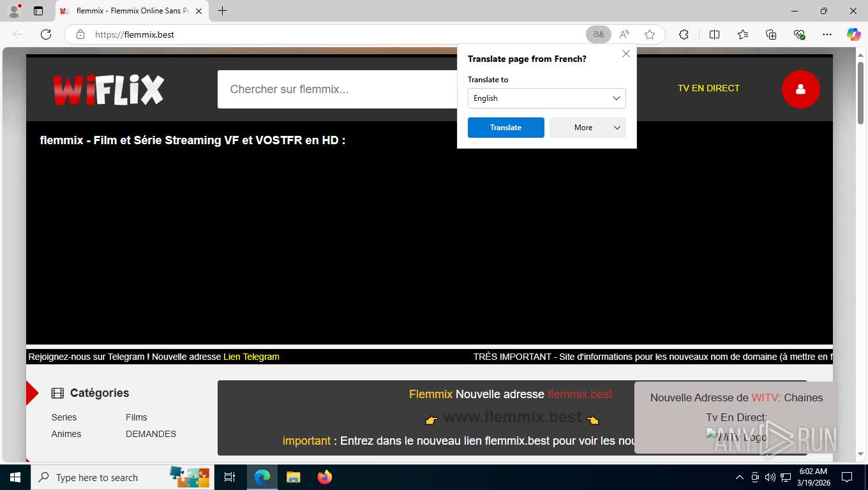Click the red user account button
Screen dimensions: 868x490
point(800,89)
